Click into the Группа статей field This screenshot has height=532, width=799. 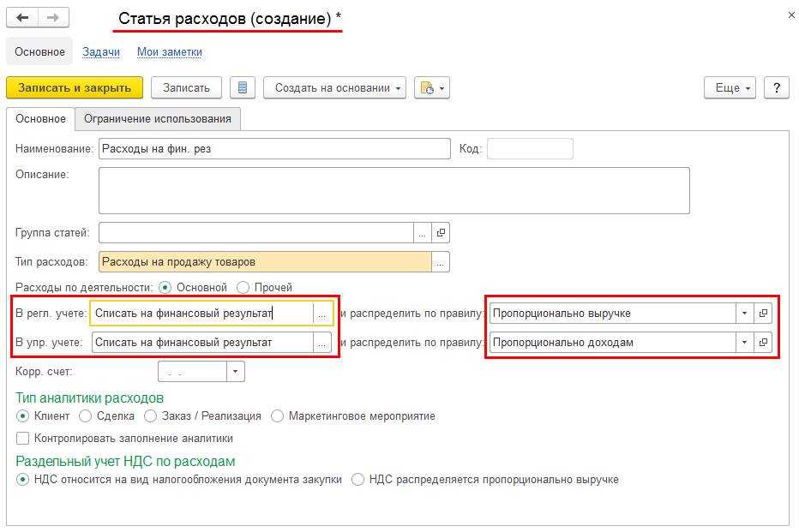click(256, 233)
